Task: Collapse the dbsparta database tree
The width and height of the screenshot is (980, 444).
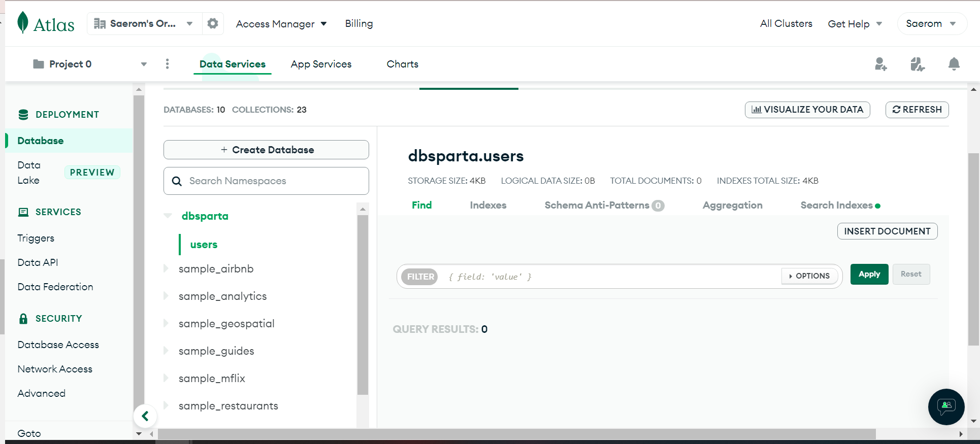Action: point(168,216)
